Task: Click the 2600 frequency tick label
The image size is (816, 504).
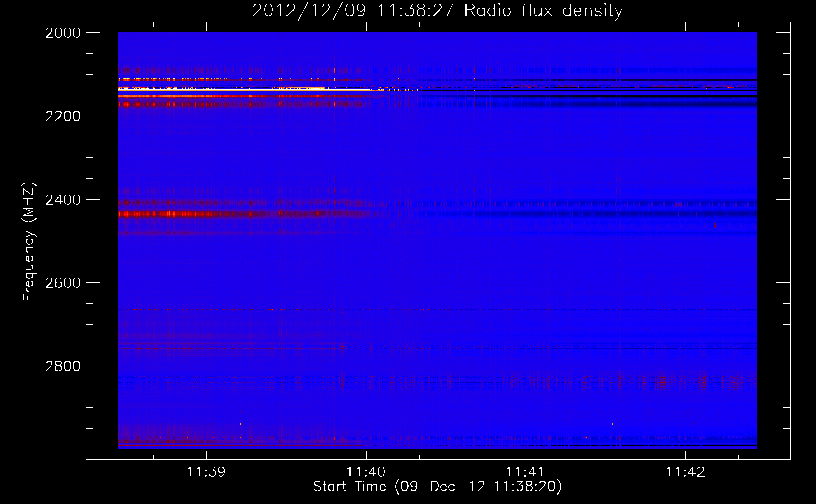Action: coord(63,283)
